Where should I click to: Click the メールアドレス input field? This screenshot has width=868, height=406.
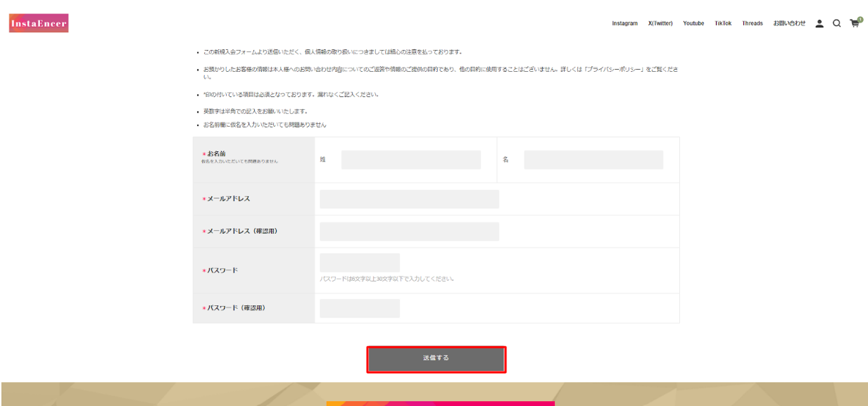[x=409, y=199]
